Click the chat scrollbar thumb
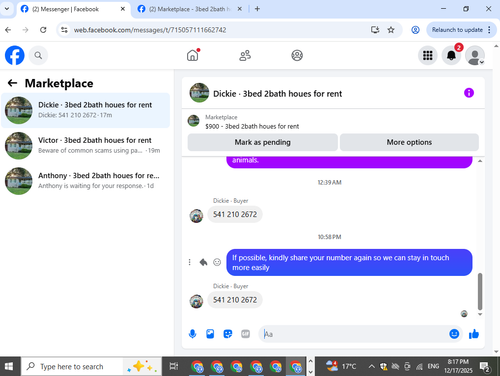Image resolution: width=500 pixels, height=376 pixels. click(x=480, y=292)
